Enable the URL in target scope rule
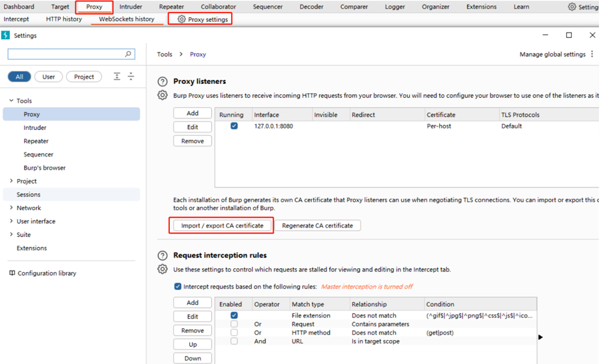The image size is (599, 364). [x=234, y=341]
